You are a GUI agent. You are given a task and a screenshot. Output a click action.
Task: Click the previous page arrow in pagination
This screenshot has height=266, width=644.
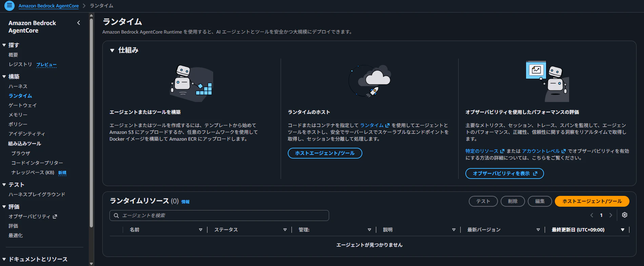[592, 215]
